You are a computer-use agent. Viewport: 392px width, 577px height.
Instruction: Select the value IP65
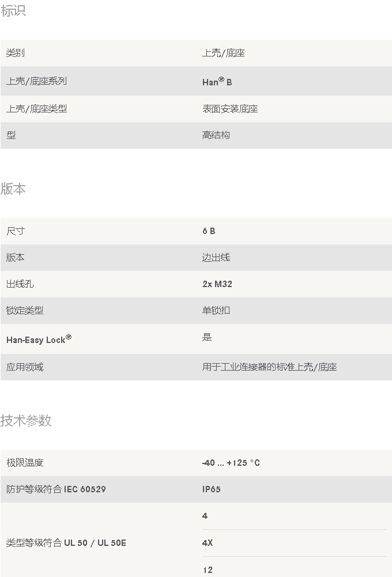click(x=211, y=489)
